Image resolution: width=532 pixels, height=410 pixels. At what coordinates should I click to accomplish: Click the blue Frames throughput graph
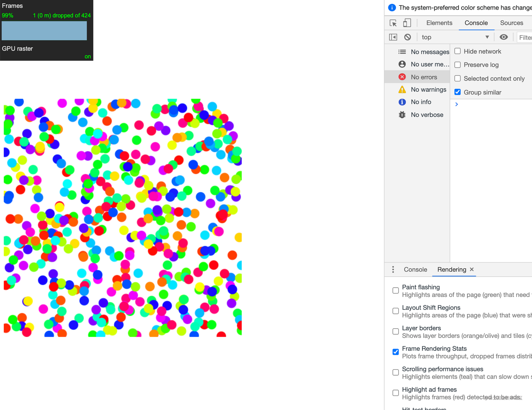tap(44, 31)
